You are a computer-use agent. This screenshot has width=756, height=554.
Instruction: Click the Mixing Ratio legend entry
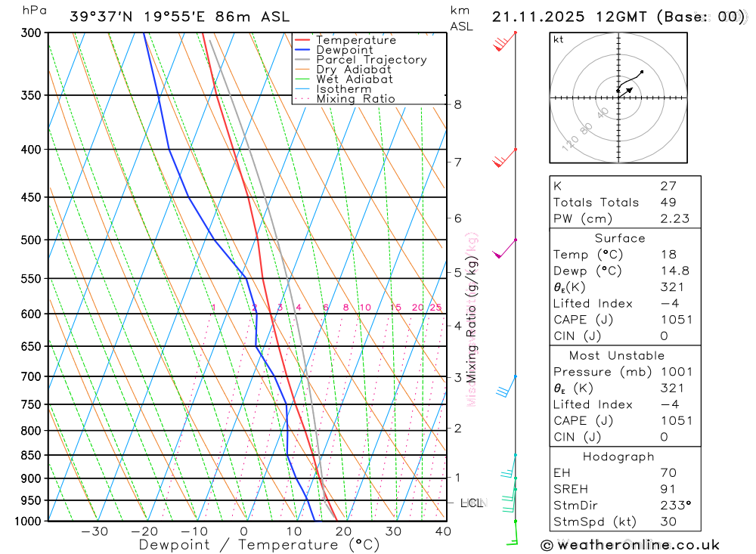click(x=345, y=99)
